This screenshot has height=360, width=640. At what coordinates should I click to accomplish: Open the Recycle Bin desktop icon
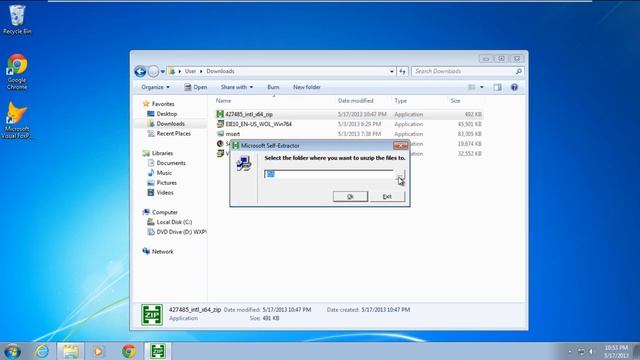coord(17,19)
